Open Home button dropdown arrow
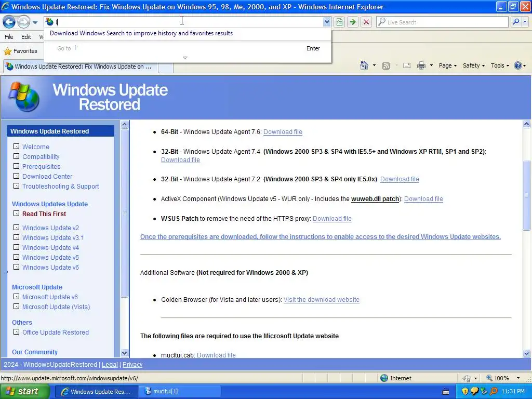 (x=374, y=65)
